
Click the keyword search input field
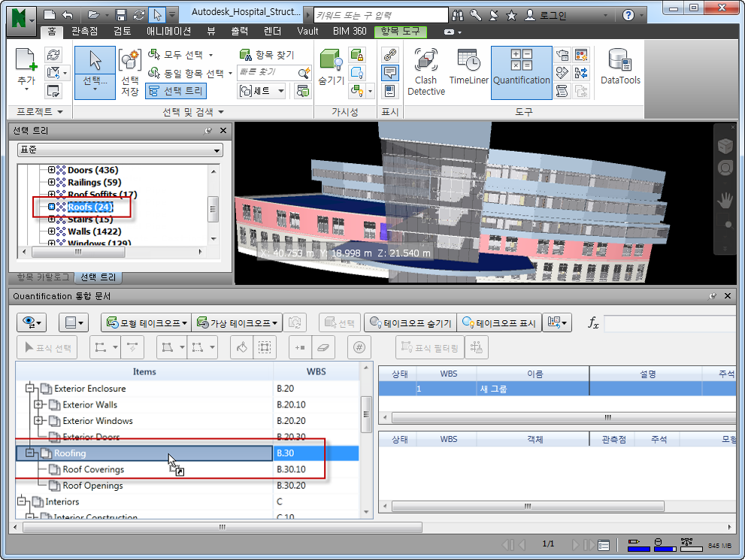click(380, 15)
